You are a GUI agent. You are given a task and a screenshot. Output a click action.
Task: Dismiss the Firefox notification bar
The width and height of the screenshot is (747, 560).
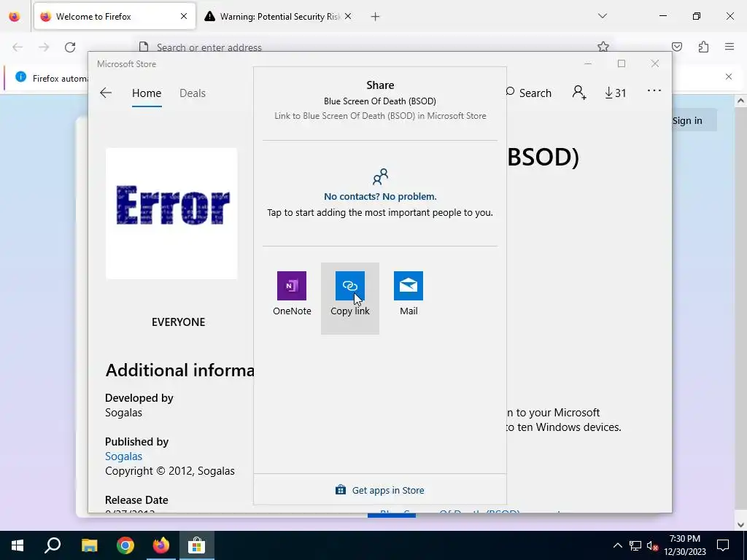tap(729, 77)
